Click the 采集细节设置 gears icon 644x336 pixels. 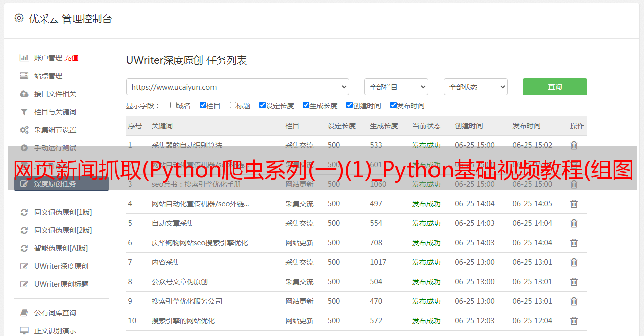coord(24,130)
